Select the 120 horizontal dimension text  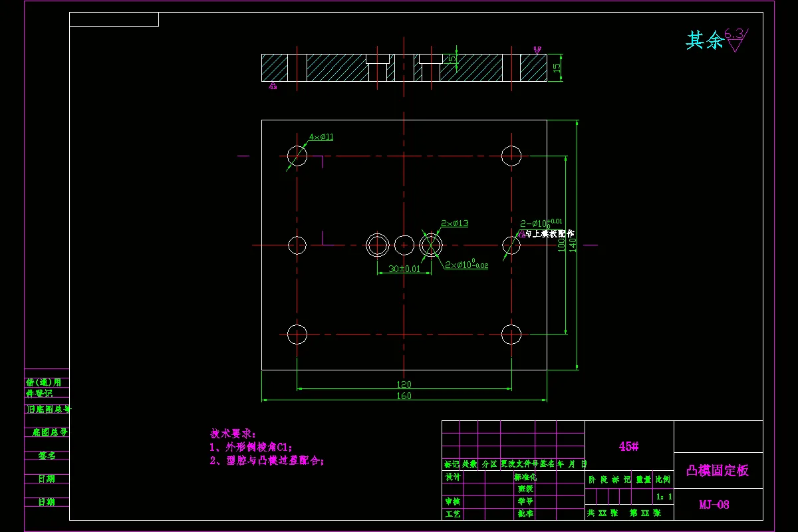404,384
